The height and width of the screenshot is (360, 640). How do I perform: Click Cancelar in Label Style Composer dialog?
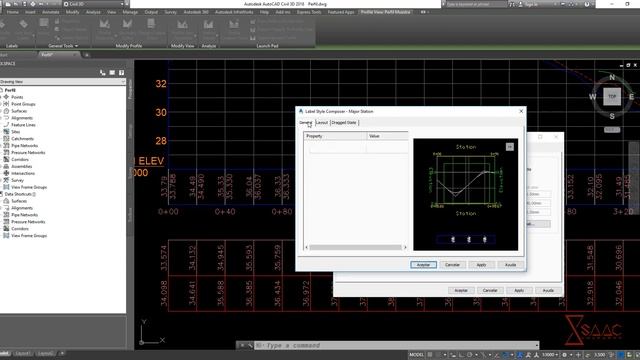click(452, 265)
